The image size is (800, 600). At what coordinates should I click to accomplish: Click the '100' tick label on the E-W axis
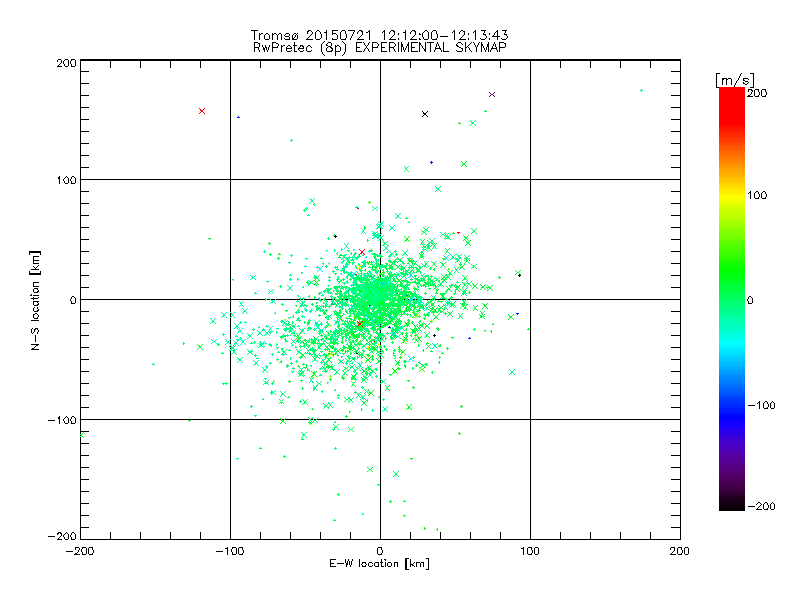pyautogui.click(x=530, y=551)
